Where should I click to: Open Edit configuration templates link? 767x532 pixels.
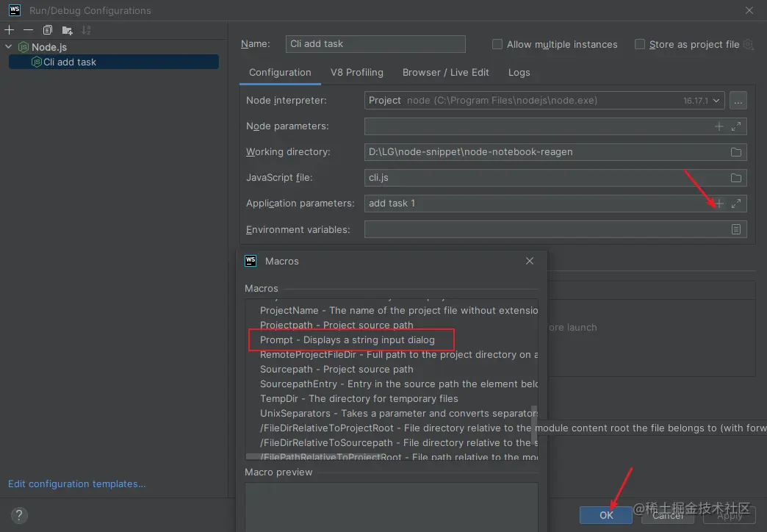coord(77,484)
